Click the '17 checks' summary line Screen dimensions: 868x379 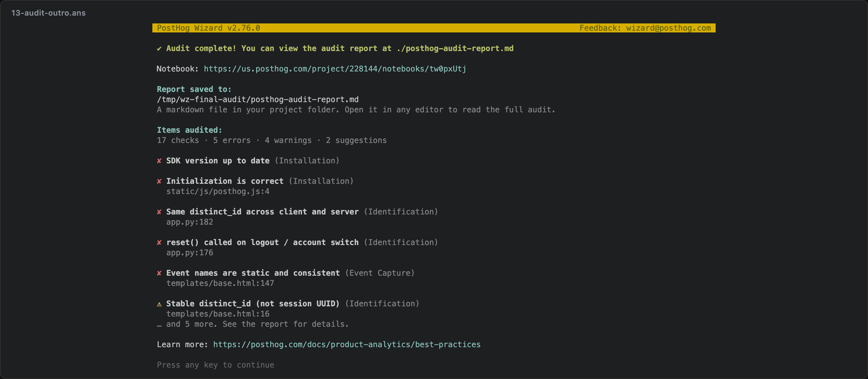point(271,140)
